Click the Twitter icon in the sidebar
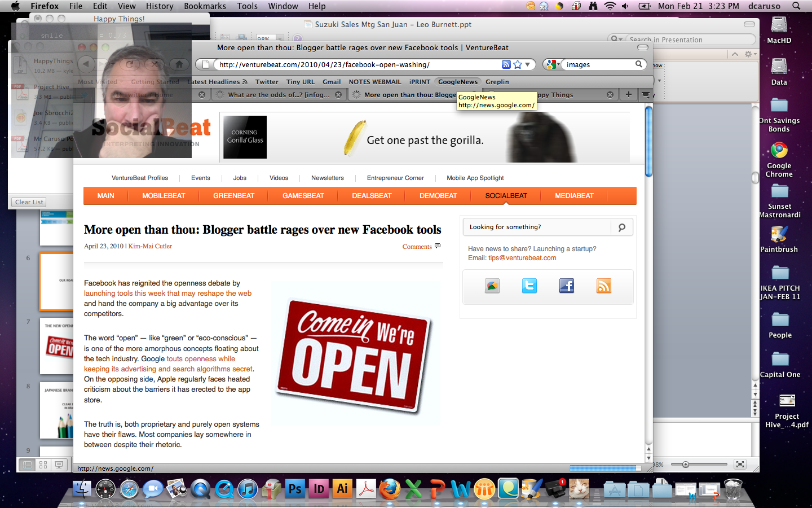 point(529,286)
